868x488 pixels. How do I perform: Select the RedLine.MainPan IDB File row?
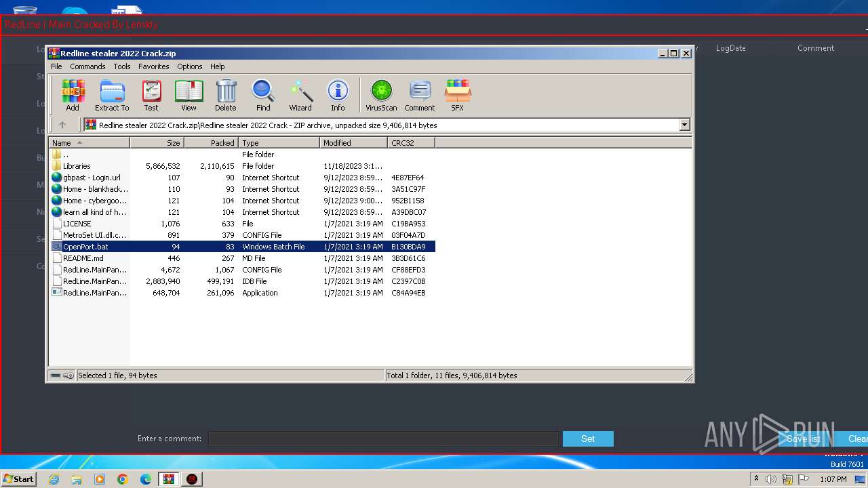243,281
